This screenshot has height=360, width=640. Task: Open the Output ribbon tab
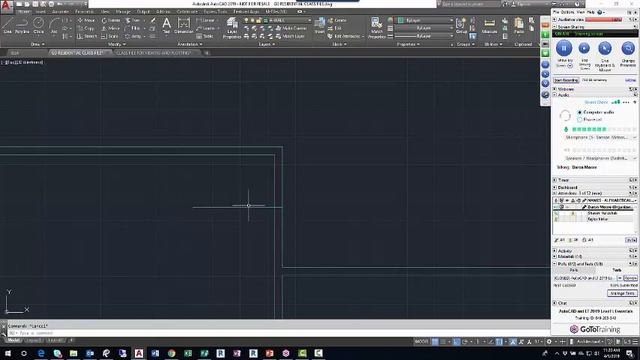point(143,12)
